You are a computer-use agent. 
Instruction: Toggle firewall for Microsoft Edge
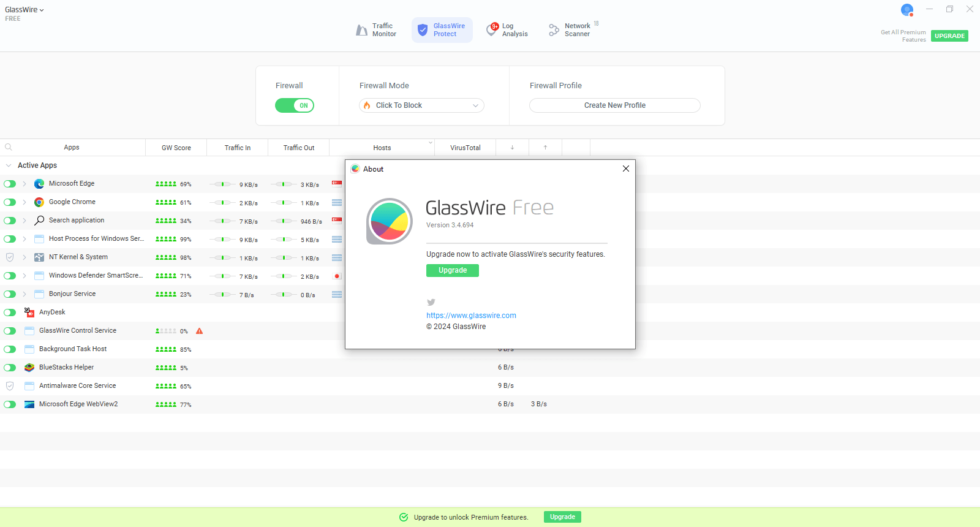[10, 184]
